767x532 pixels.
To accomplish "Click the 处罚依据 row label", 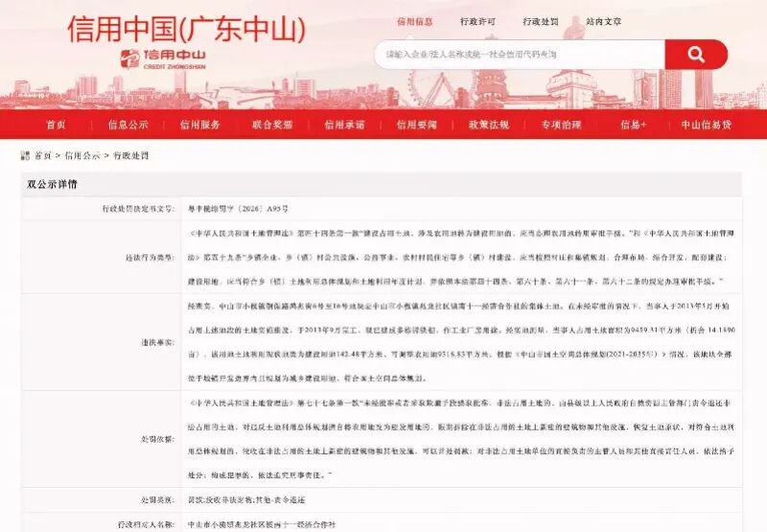I will [158, 439].
